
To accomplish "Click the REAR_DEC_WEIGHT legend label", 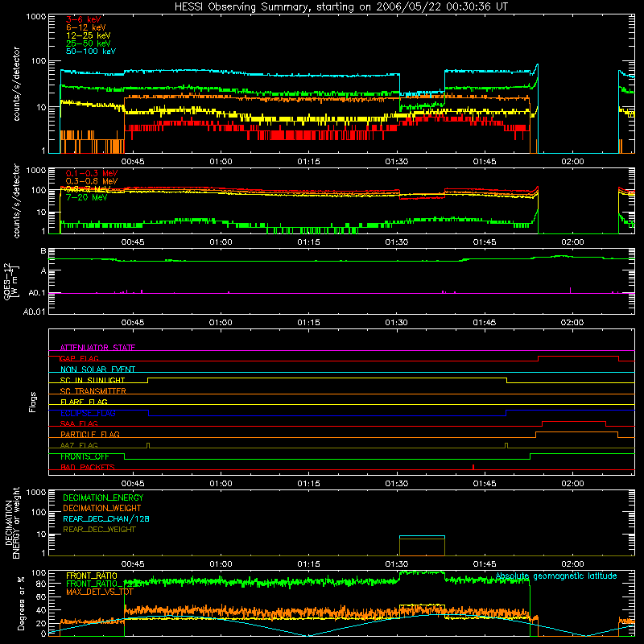I will 99,530.
